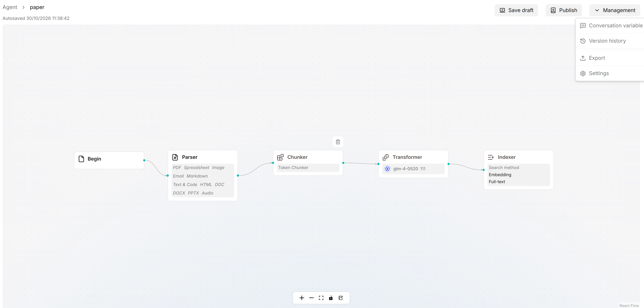The height and width of the screenshot is (308, 644).
Task: Click the Conversation variable icon
Action: (x=583, y=25)
